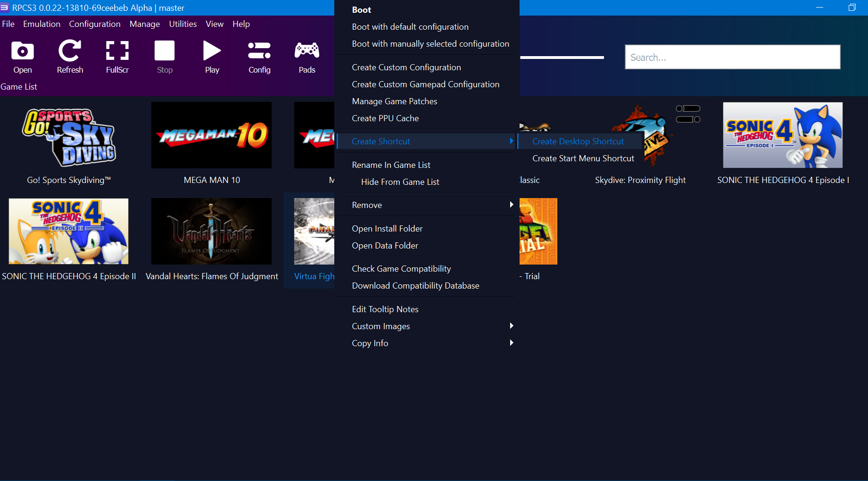
Task: Choose Boot with default configuration
Action: (410, 26)
